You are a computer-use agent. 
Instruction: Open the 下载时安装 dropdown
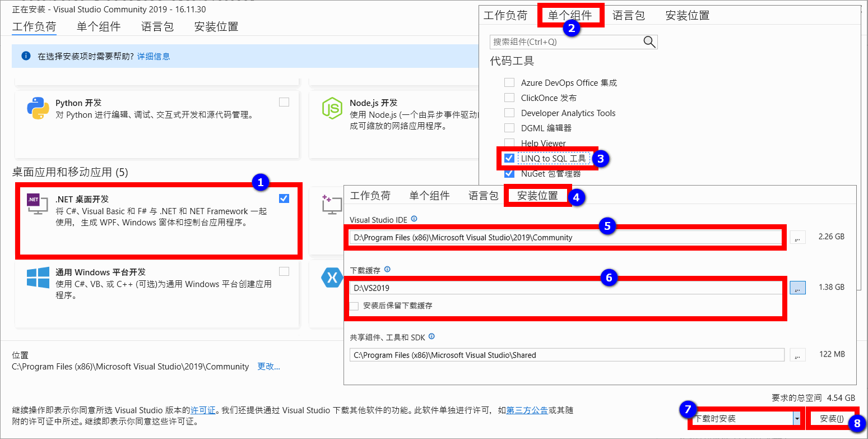coord(796,418)
